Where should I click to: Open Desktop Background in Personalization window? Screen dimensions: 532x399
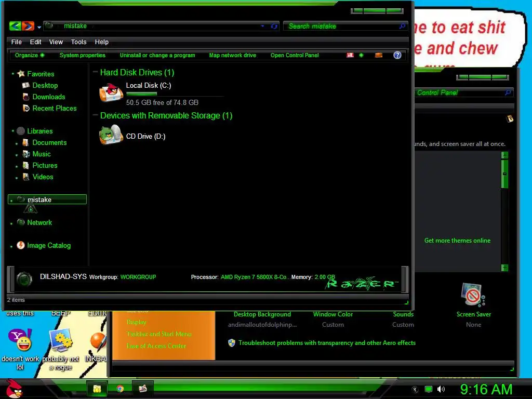coord(262,314)
